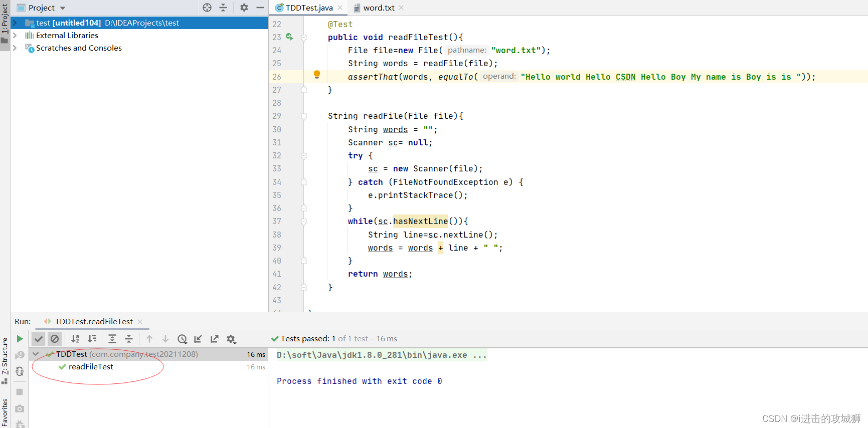This screenshot has height=428, width=868.
Task: Open Run panel settings gear
Action: 231,339
